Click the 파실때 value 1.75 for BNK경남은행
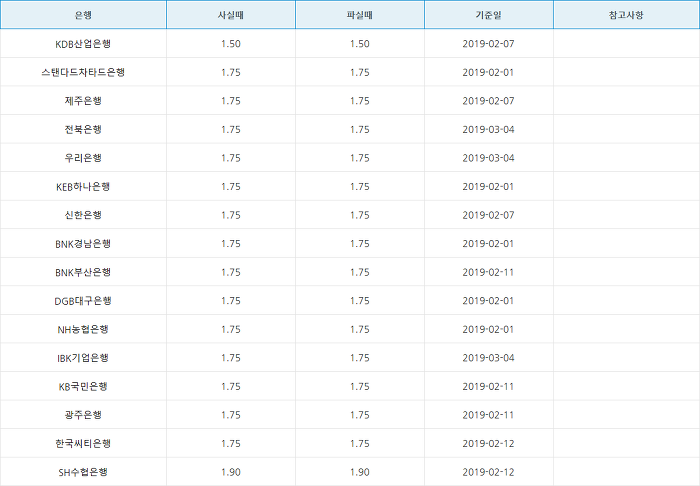Viewport: 700px width, 486px height. (360, 244)
